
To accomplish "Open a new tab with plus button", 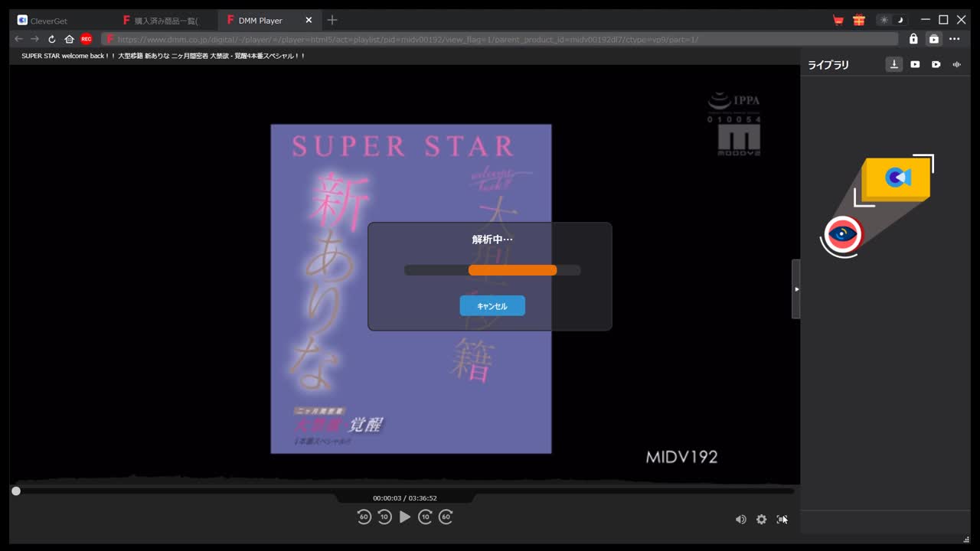I will (x=332, y=20).
